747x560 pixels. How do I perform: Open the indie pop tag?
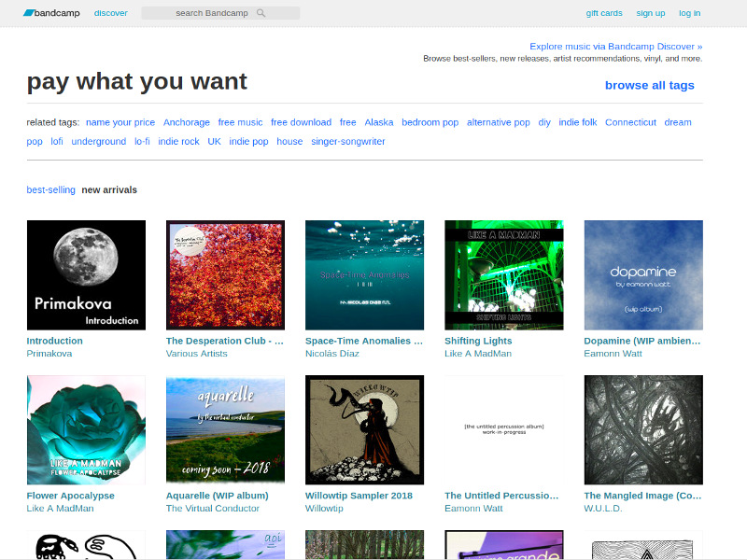(248, 142)
